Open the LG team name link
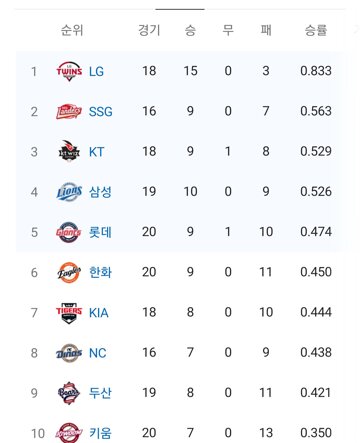This screenshot has height=443, width=360. (96, 71)
